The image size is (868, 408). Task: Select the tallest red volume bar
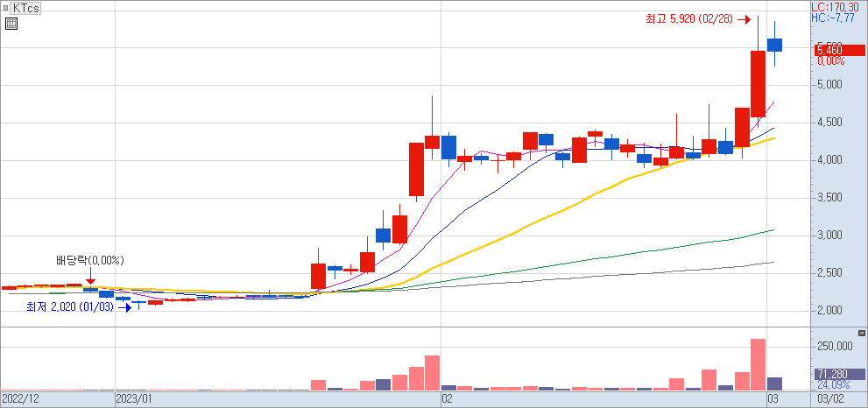click(758, 364)
